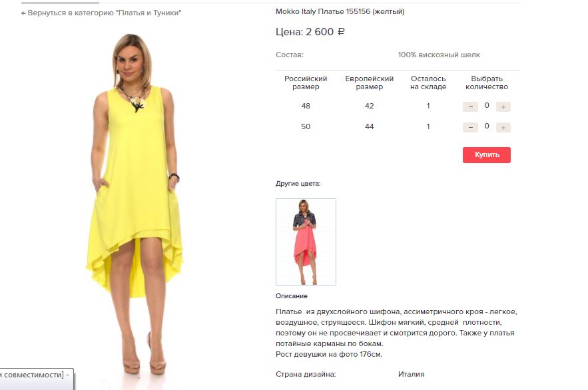Select the quantity value for size 50
The width and height of the screenshot is (588, 390).
(487, 126)
